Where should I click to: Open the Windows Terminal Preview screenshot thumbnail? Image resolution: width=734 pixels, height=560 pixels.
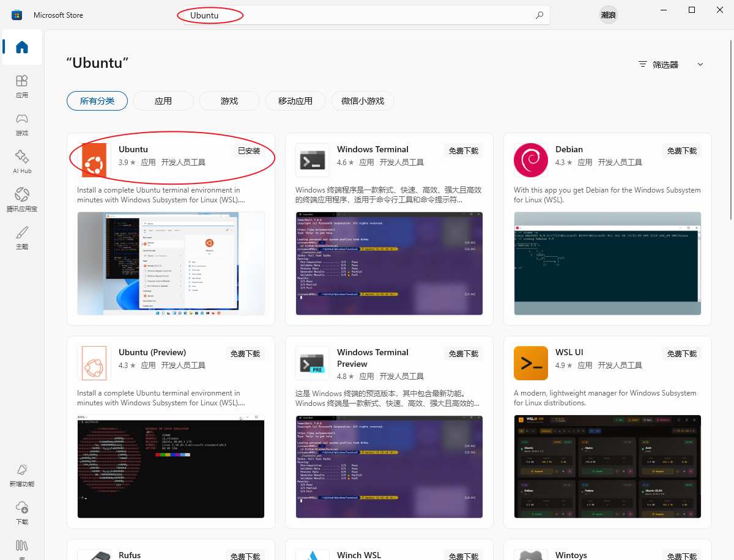(x=389, y=466)
